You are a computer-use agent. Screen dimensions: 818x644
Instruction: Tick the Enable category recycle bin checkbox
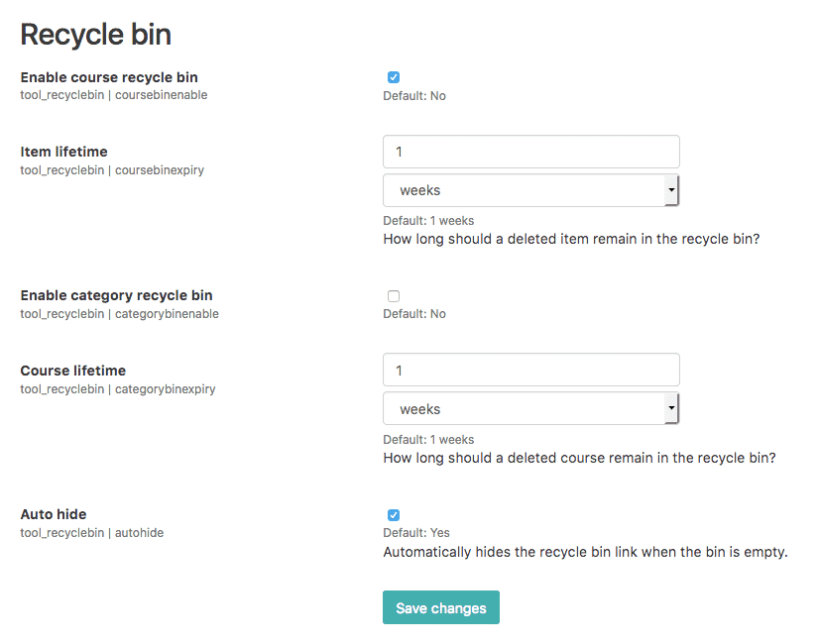point(394,296)
